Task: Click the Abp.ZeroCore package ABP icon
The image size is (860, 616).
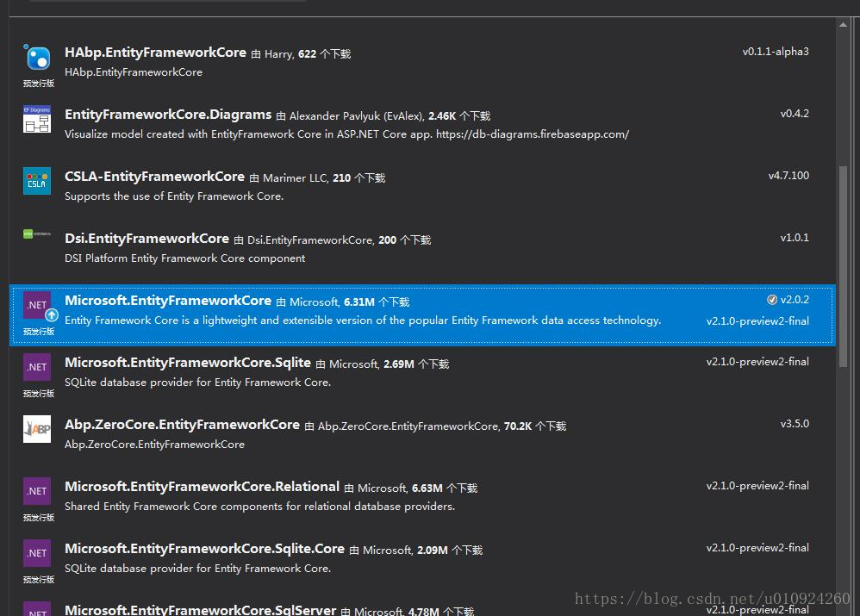Action: pos(37,429)
